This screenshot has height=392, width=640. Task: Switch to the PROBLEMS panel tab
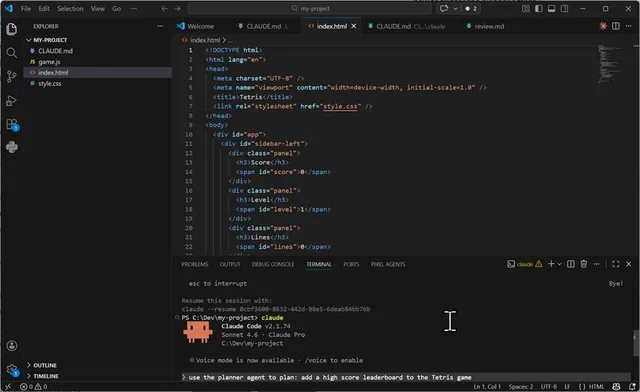pyautogui.click(x=195, y=264)
